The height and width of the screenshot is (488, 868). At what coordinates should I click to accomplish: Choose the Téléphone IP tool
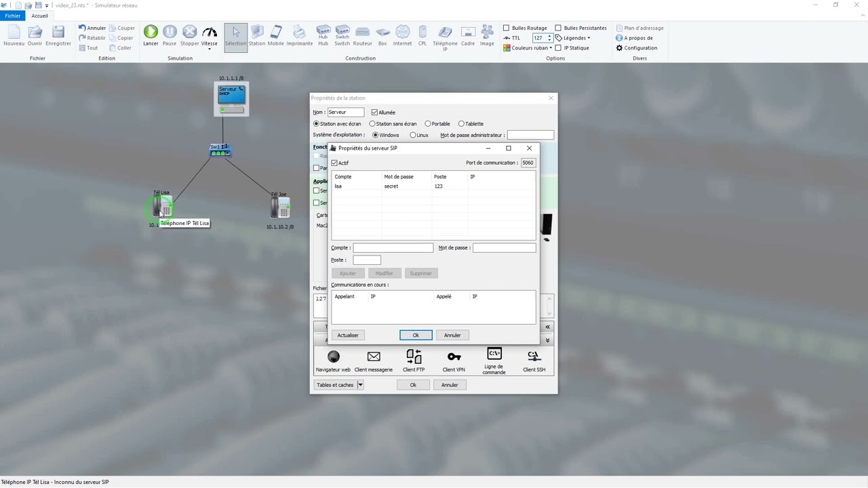pos(445,32)
